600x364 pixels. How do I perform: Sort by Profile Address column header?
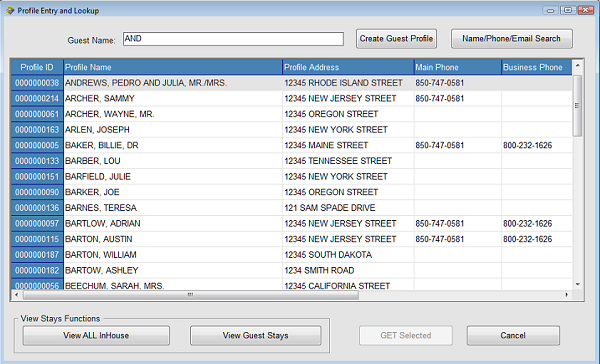348,67
